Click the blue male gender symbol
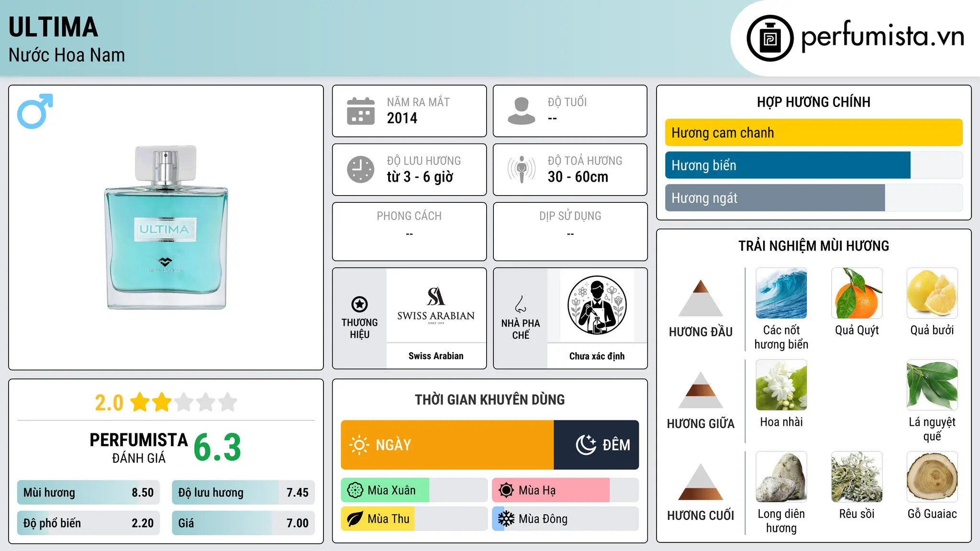 tap(35, 111)
